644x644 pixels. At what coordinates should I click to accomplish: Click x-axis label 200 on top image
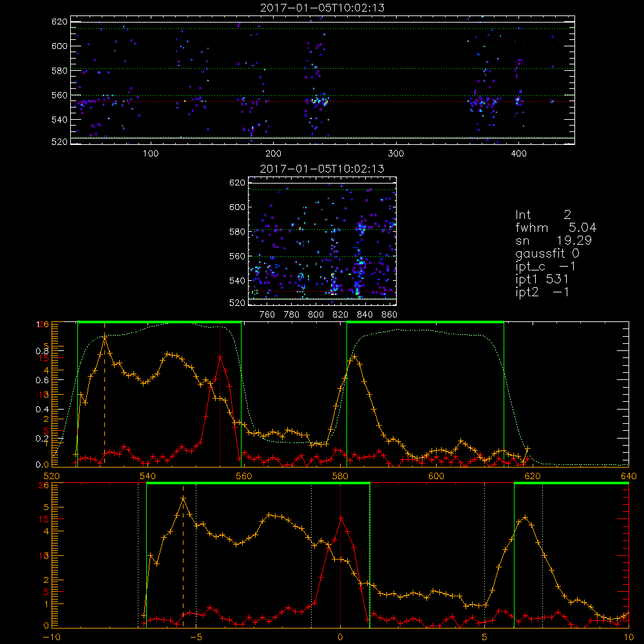273,153
